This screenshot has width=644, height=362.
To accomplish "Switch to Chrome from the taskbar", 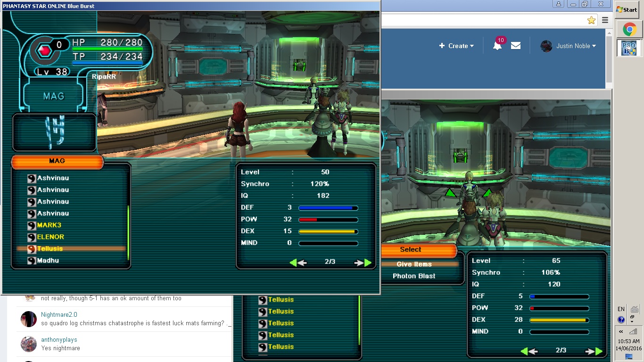I will coord(629,30).
